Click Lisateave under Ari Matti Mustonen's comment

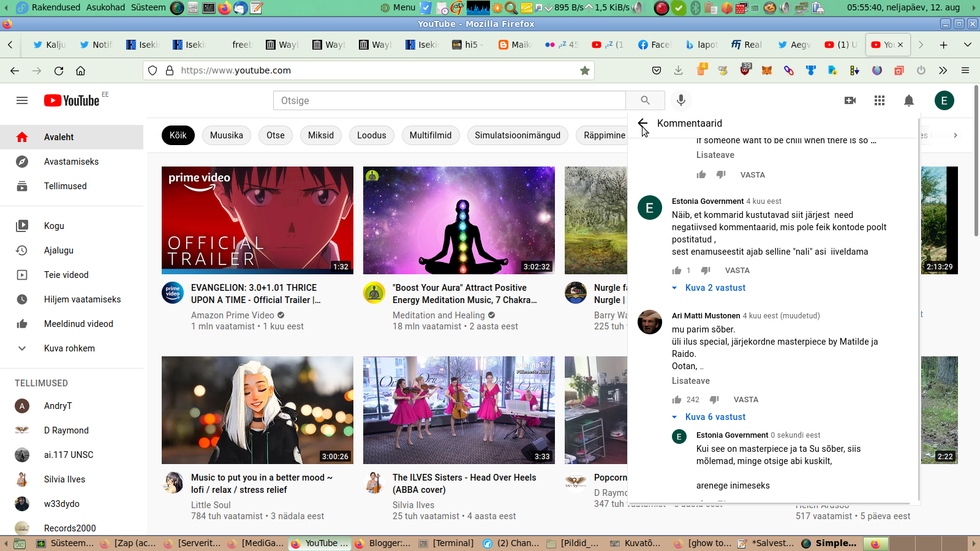pos(690,381)
